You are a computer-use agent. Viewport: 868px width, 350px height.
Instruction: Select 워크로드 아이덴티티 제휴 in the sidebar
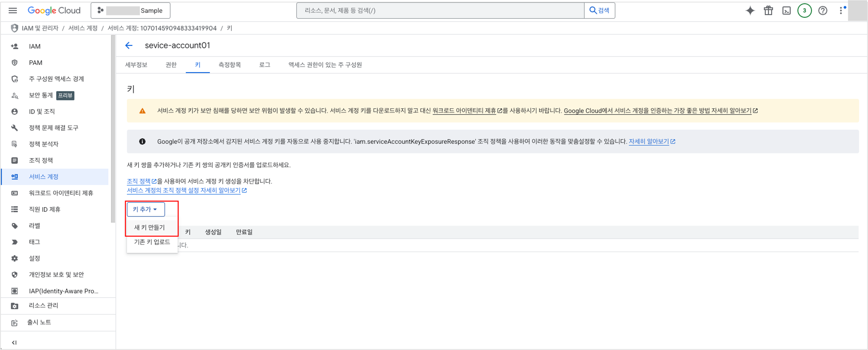click(x=61, y=193)
